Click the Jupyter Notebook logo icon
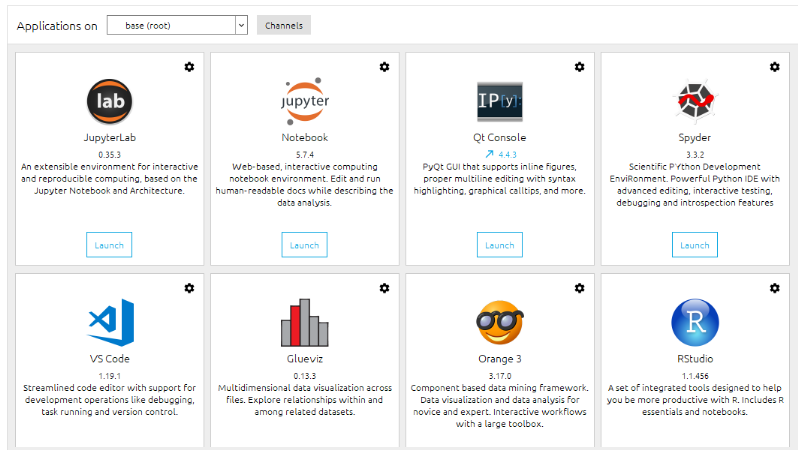Image resolution: width=798 pixels, height=450 pixels. [304, 101]
